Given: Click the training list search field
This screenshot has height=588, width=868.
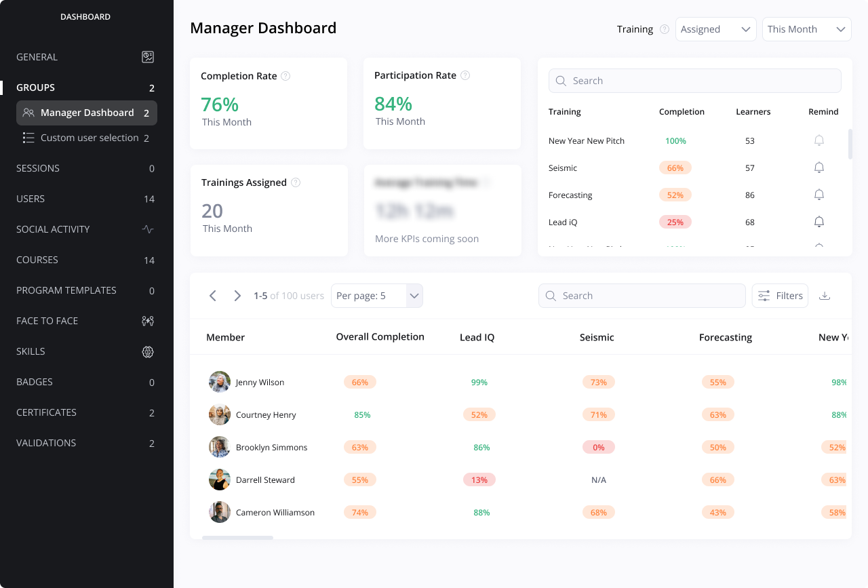Looking at the screenshot, I should click(695, 81).
